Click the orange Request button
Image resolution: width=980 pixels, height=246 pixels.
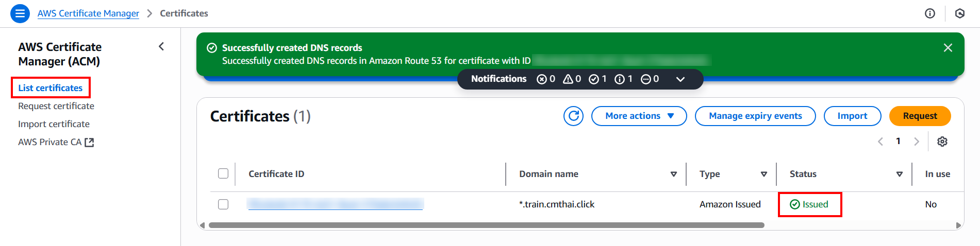920,116
